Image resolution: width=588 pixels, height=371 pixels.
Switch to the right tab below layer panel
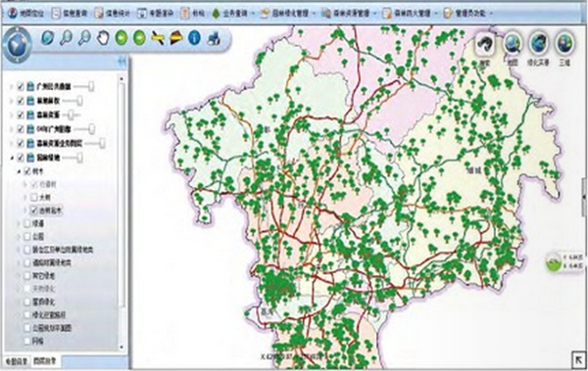pos(45,361)
